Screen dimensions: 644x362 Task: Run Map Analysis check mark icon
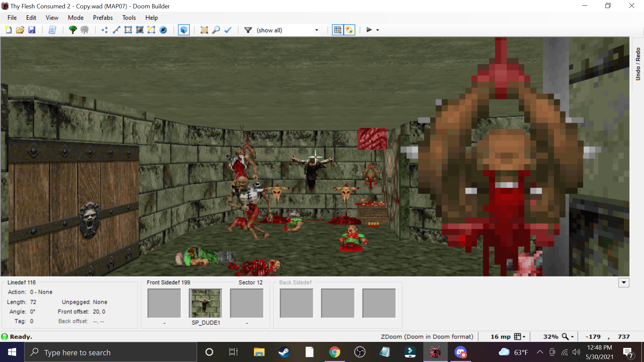(x=228, y=30)
